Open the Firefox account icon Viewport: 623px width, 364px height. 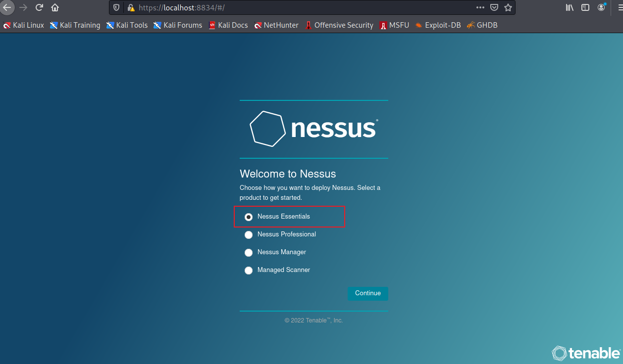(x=601, y=7)
